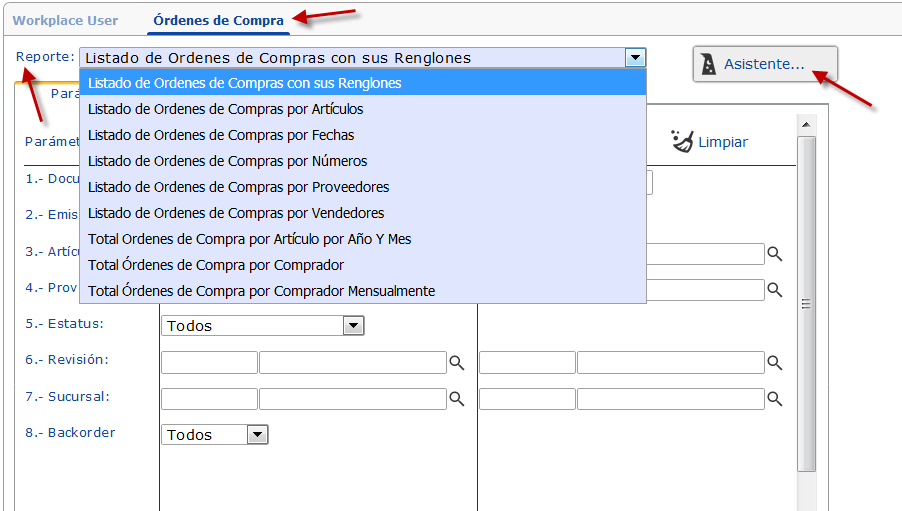The height and width of the screenshot is (511, 902).
Task: Switch to the Workplace User tab
Action: coord(65,20)
